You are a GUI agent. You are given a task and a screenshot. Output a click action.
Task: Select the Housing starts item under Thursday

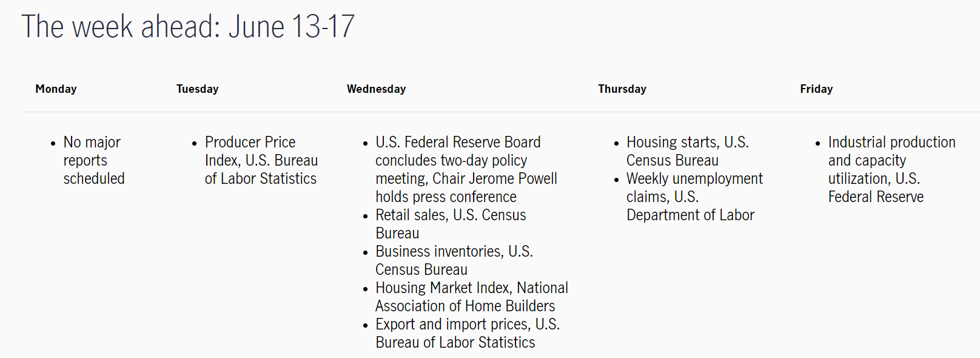coord(688,151)
